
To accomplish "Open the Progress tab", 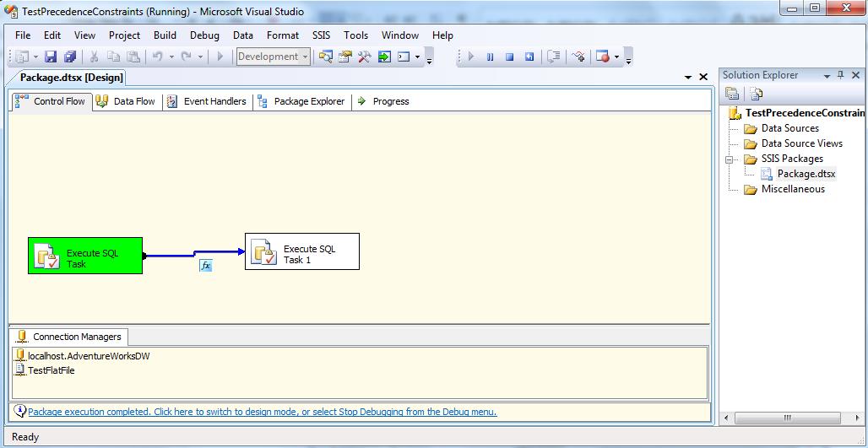I will point(383,101).
